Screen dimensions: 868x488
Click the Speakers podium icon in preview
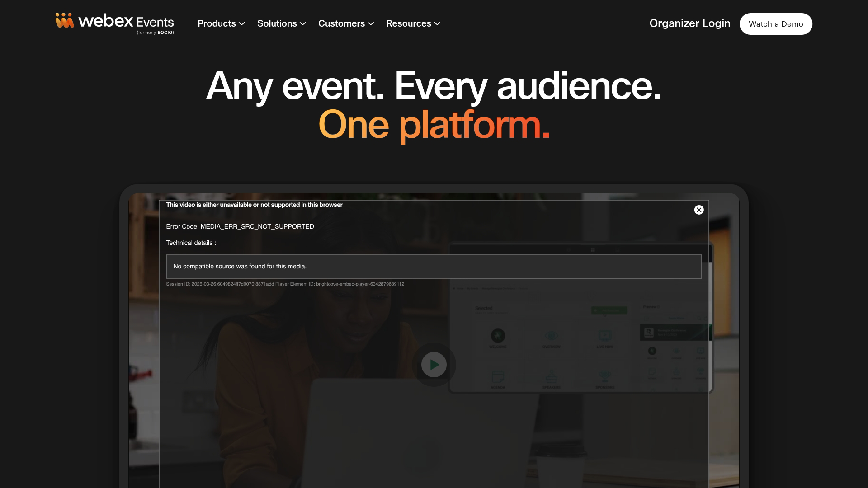[x=551, y=376]
